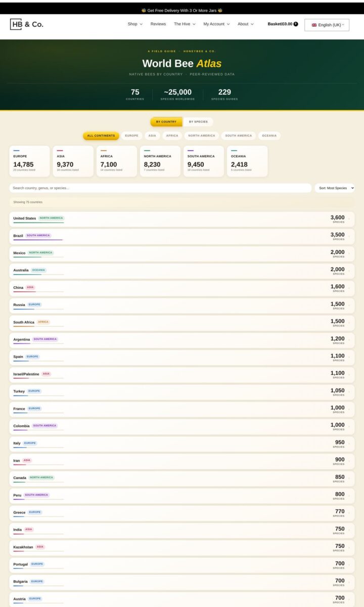Click North America tag on United States row
This screenshot has height=607, width=364.
(51, 218)
